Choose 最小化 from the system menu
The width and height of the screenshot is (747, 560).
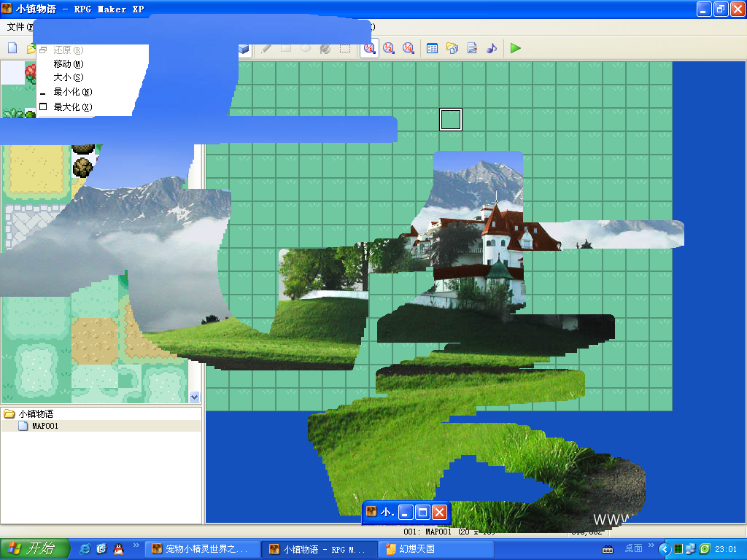coord(72,91)
